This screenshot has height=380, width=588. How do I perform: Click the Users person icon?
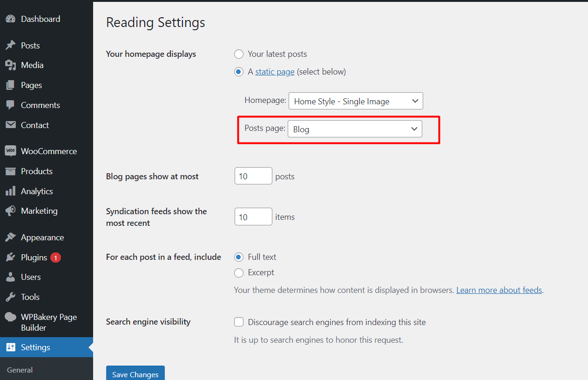pyautogui.click(x=10, y=277)
